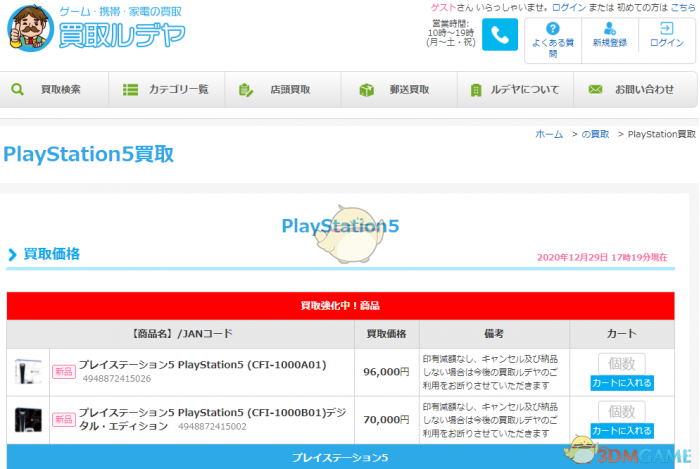Click the blue chevron next to 買取価格
This screenshot has width=700, height=469.
click(12, 255)
